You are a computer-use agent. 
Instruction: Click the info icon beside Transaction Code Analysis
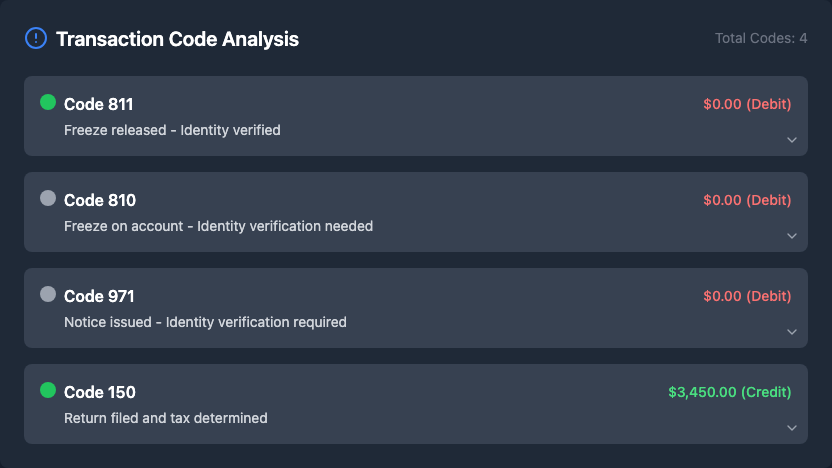pyautogui.click(x=36, y=39)
